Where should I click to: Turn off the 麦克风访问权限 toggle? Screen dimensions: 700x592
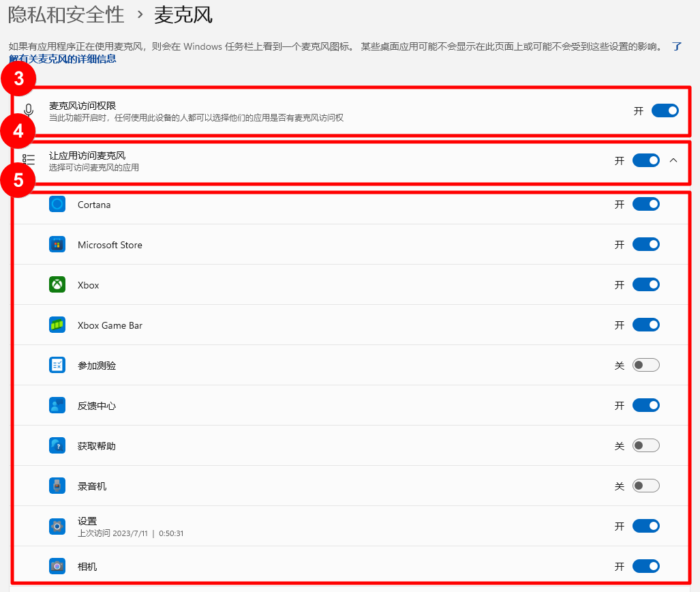(665, 110)
